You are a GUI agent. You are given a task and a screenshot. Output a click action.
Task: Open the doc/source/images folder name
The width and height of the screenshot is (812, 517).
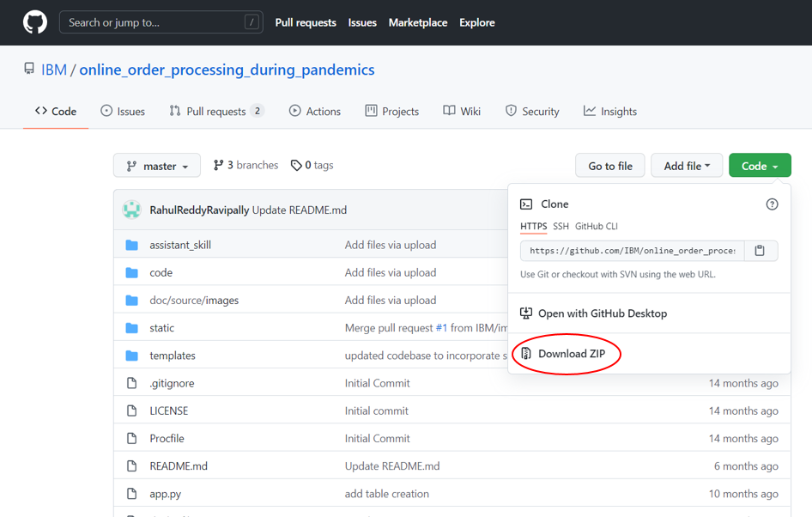[194, 301]
